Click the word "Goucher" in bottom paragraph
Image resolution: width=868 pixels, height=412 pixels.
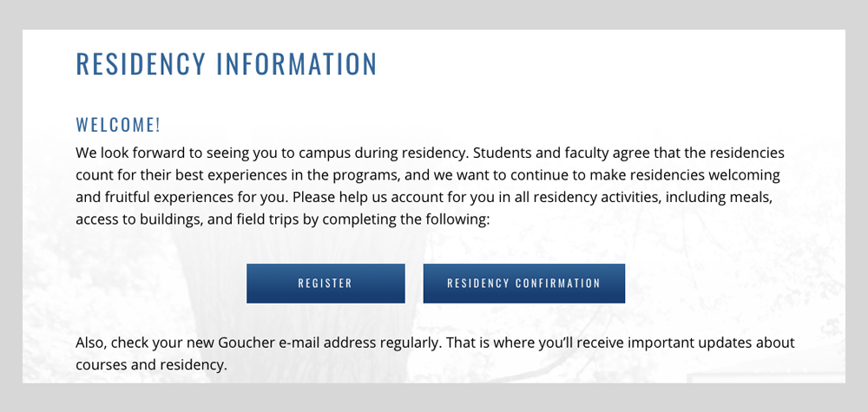point(247,343)
